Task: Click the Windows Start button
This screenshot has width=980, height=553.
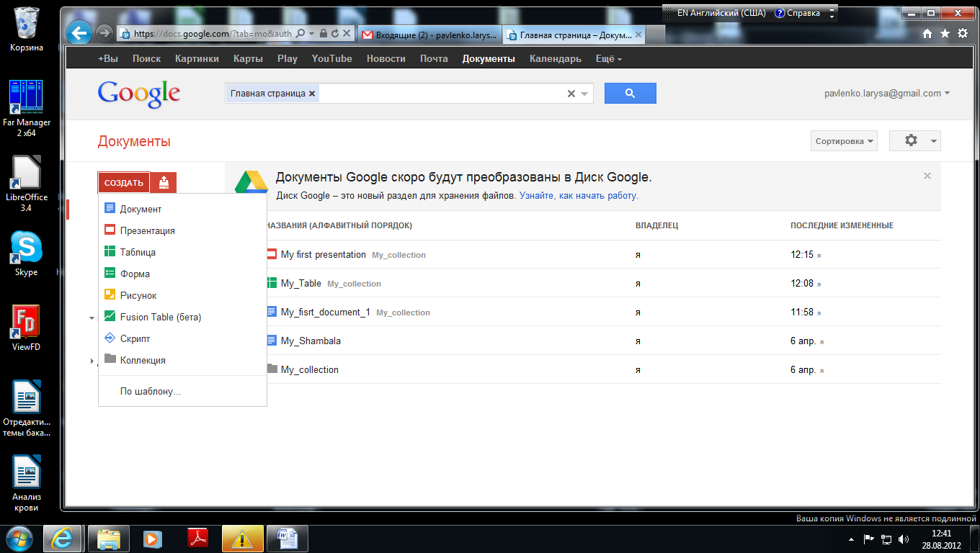Action: 19,537
